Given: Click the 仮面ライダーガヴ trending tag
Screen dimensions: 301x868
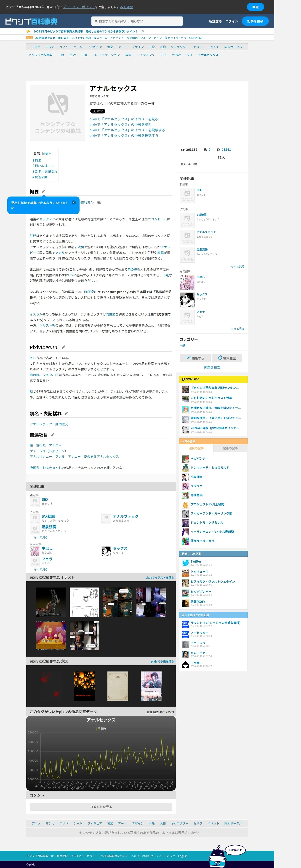Looking at the screenshot, I should 176,38.
